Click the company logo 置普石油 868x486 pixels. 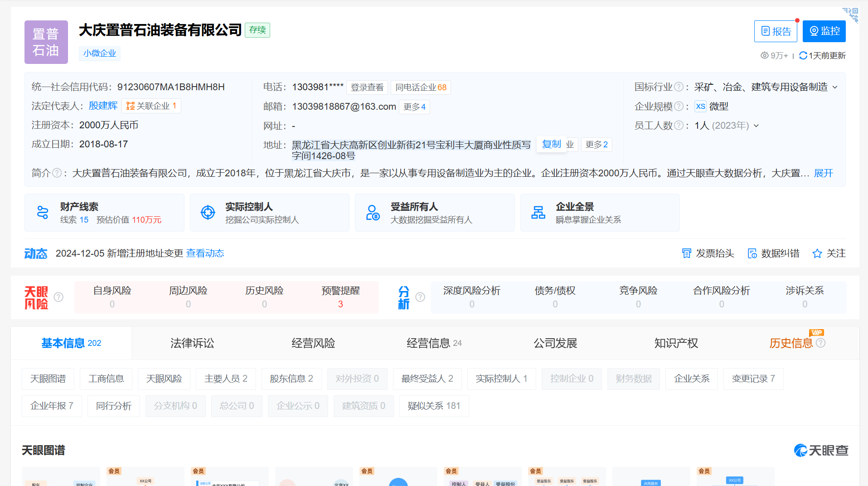pos(46,42)
